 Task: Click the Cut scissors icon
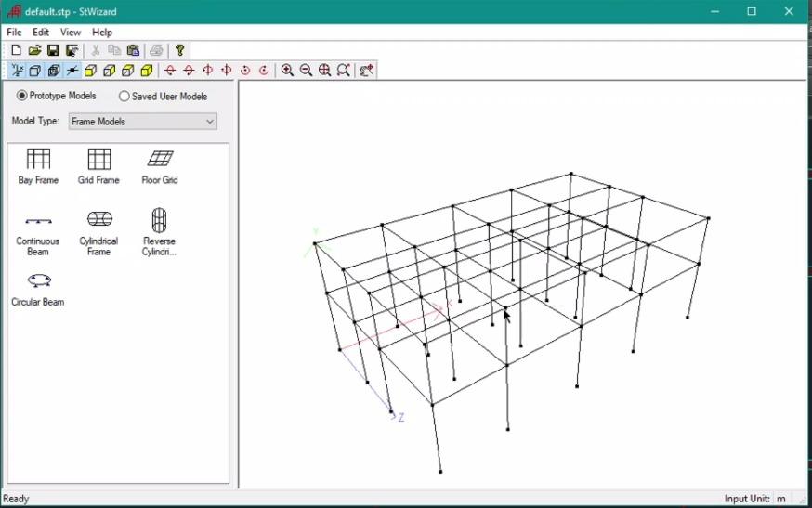pos(96,50)
